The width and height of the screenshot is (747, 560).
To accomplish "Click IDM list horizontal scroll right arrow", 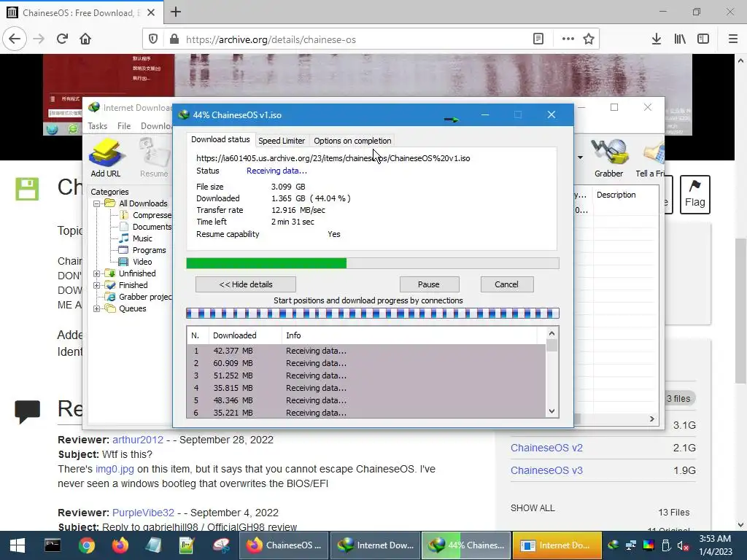I will point(651,419).
